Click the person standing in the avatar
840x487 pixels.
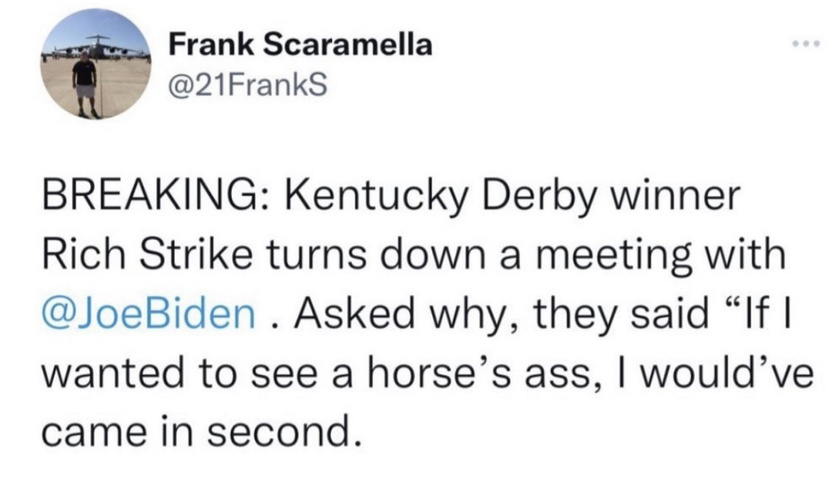point(85,85)
